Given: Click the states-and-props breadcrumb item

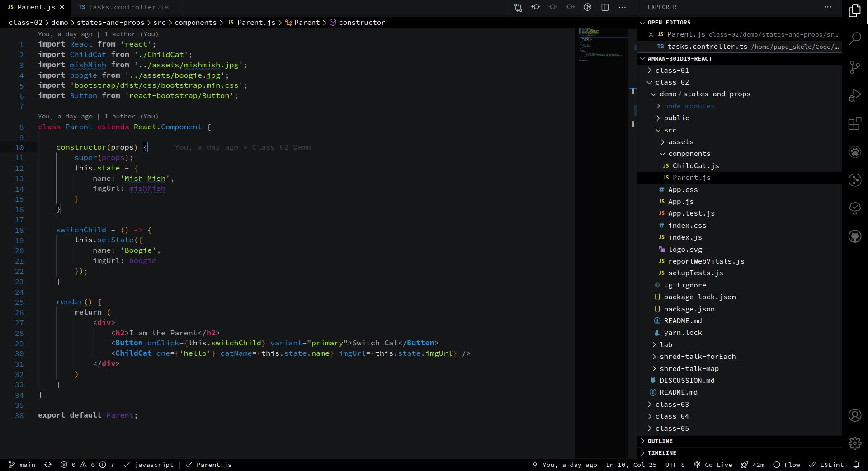Looking at the screenshot, I should [110, 23].
